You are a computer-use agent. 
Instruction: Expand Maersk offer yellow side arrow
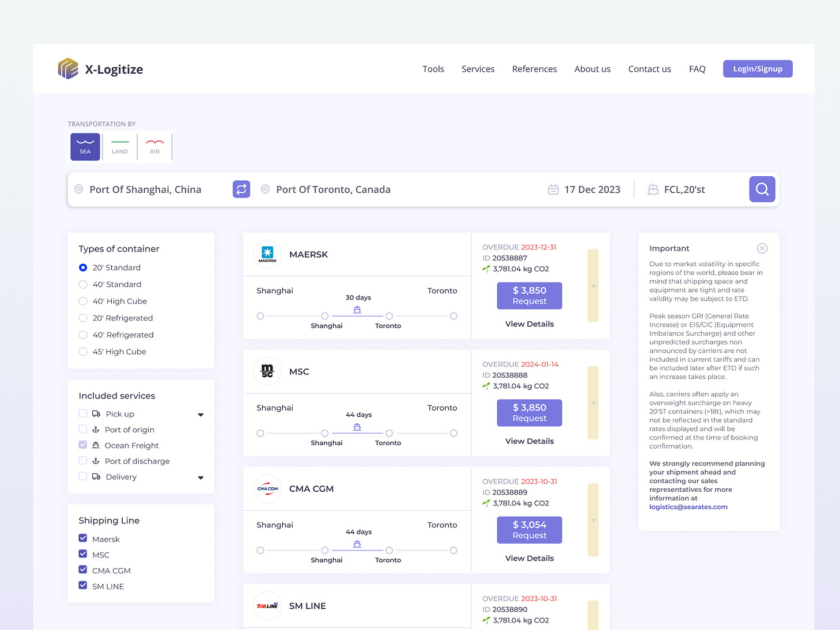(593, 286)
